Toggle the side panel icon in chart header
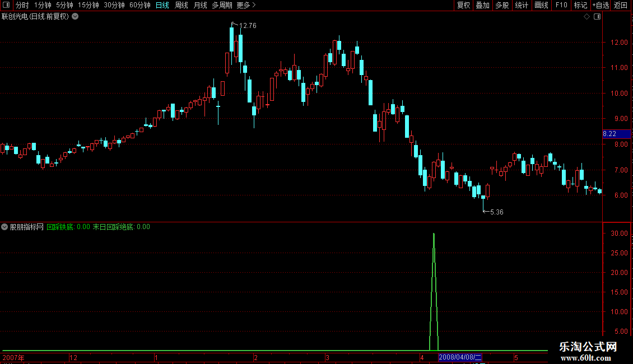The image size is (633, 364). (x=597, y=17)
